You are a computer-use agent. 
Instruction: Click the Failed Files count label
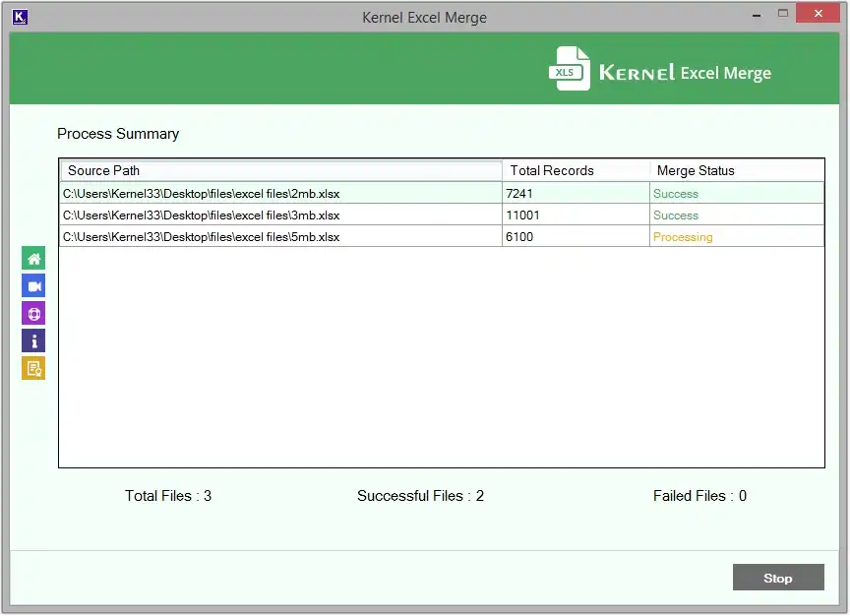pos(699,496)
